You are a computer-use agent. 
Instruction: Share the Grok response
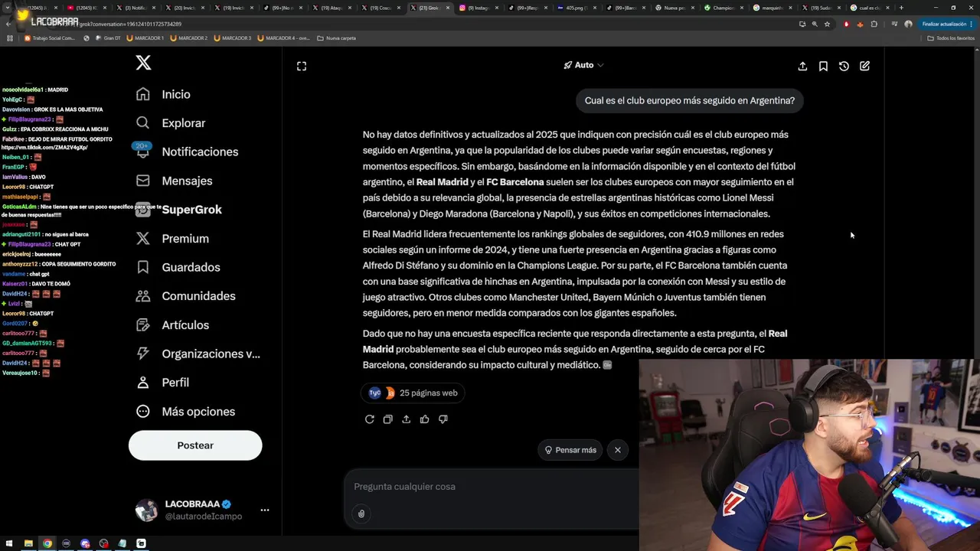[406, 419]
